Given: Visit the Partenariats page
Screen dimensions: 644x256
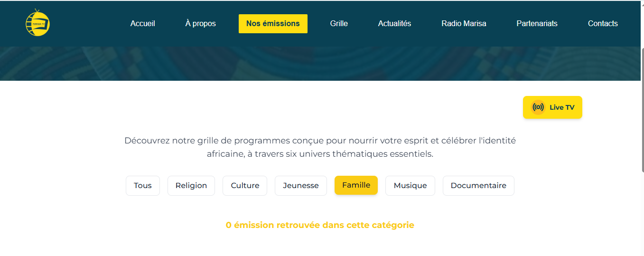Looking at the screenshot, I should point(537,24).
